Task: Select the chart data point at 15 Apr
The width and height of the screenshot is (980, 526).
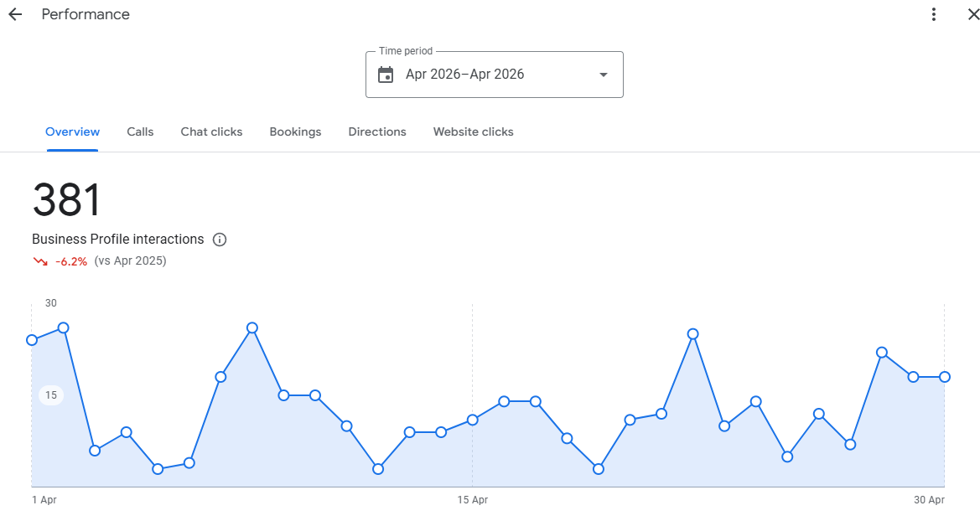Action: tap(473, 420)
